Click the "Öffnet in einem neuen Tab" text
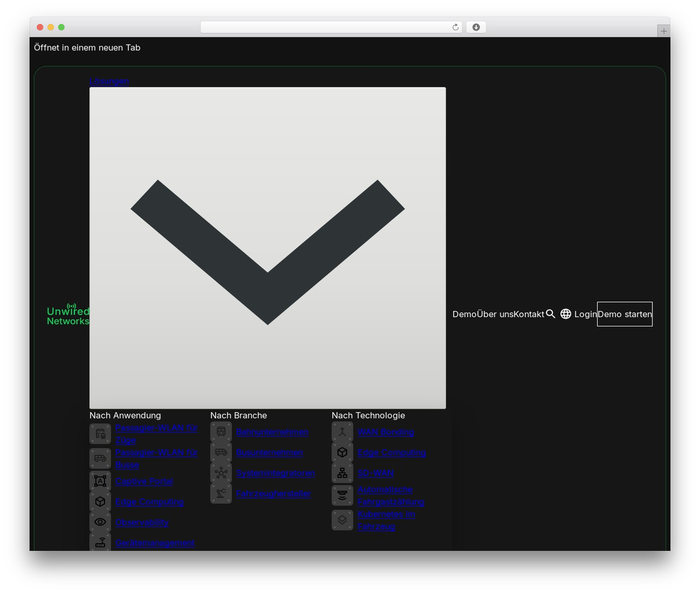700x593 pixels. click(87, 48)
